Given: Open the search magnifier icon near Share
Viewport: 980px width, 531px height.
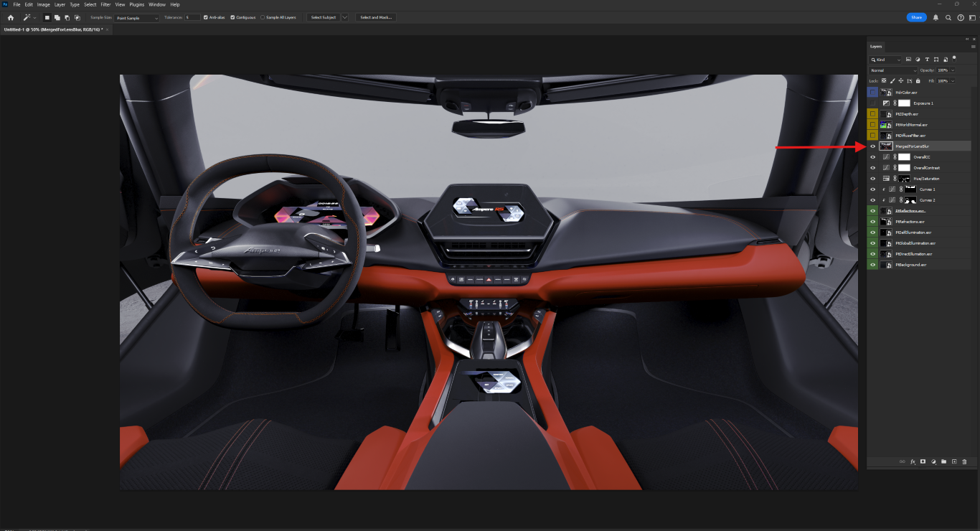Looking at the screenshot, I should coord(948,17).
